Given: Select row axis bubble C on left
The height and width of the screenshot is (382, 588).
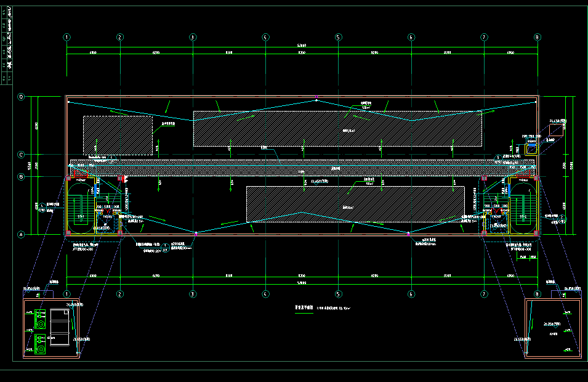Looking at the screenshot, I should [x=21, y=155].
